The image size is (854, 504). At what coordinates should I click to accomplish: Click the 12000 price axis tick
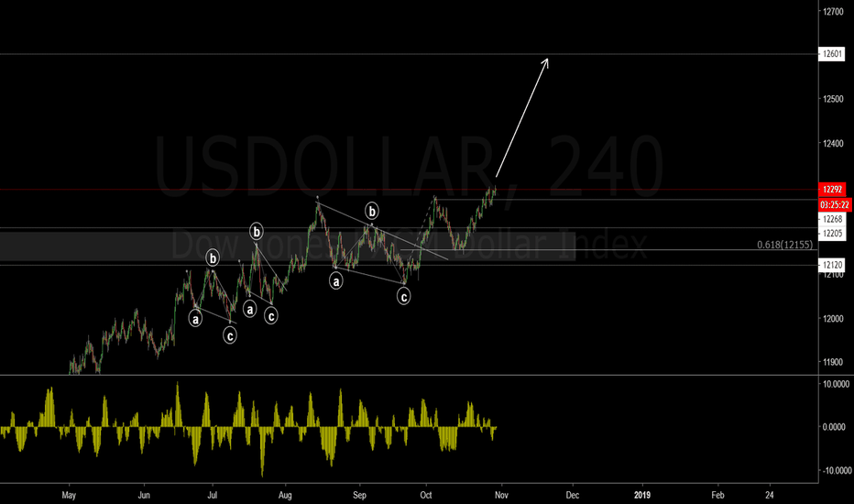(833, 319)
